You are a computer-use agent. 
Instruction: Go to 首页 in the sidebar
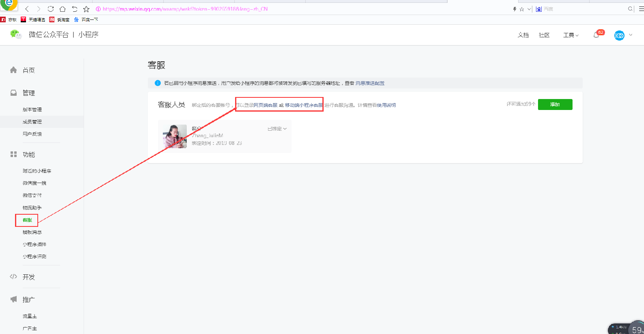point(29,70)
